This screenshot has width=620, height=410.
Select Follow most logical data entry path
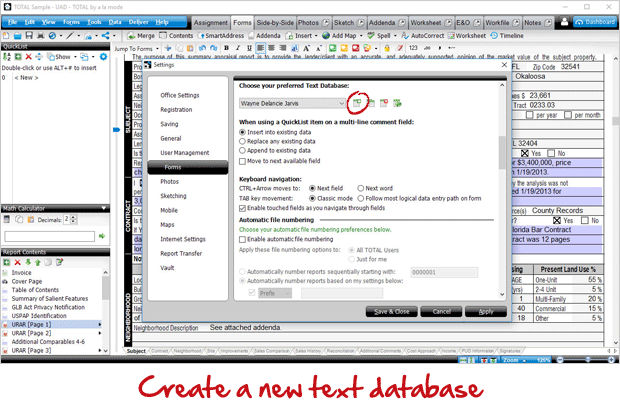pyautogui.click(x=361, y=198)
